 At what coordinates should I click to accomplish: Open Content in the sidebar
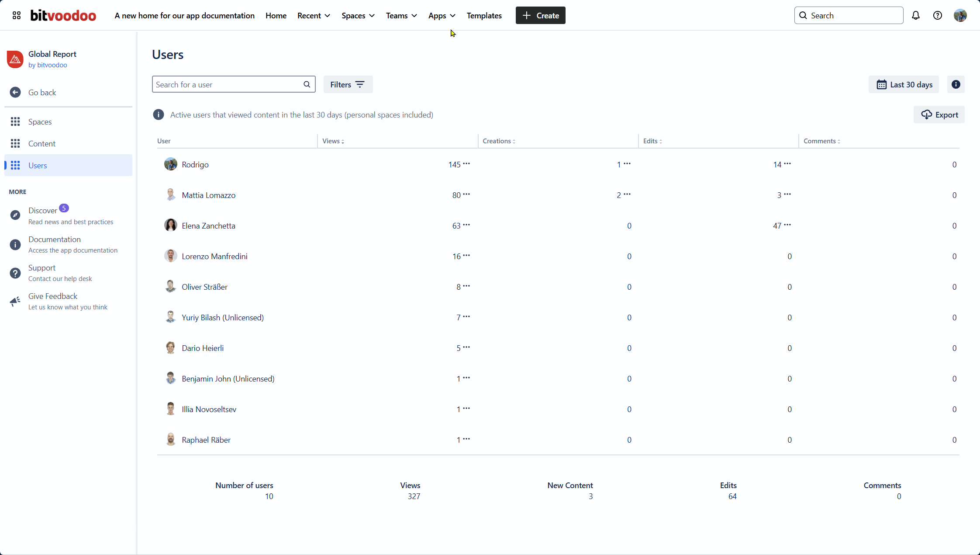pyautogui.click(x=42, y=143)
